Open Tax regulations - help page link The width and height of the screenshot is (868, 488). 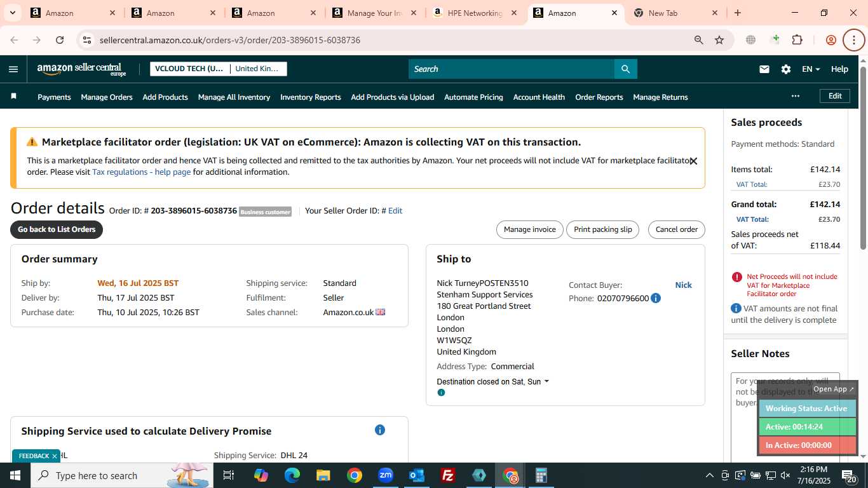click(x=141, y=172)
